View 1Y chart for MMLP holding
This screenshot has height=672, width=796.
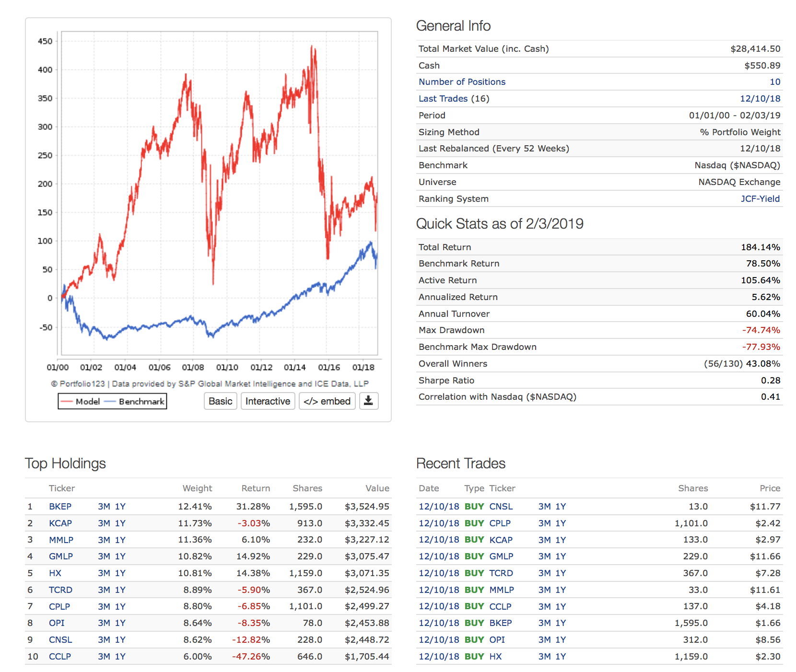point(120,540)
